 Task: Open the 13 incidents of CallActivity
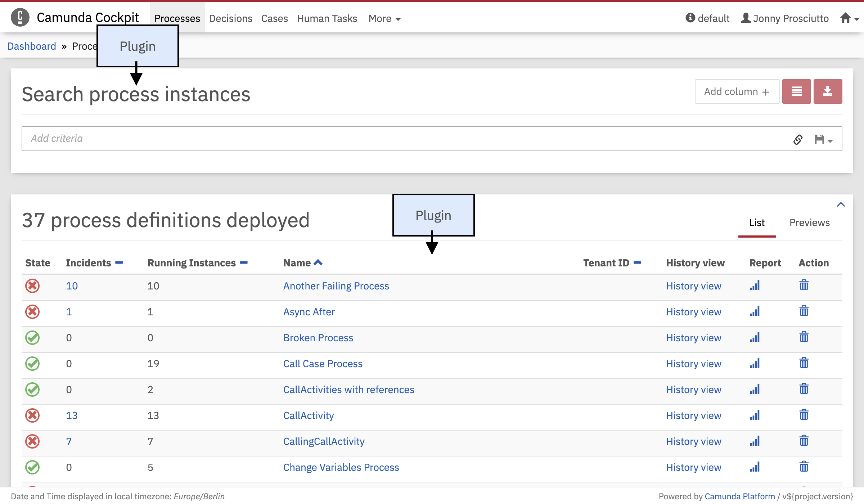tap(72, 415)
